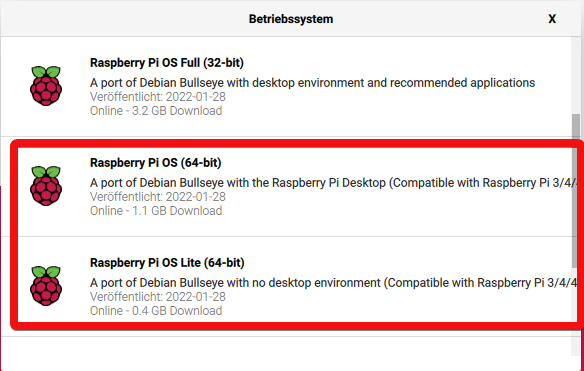This screenshot has width=584, height=371.
Task: Click the raspberry logo beside Raspberry Pi OS (64-bit)
Action: pos(46,186)
